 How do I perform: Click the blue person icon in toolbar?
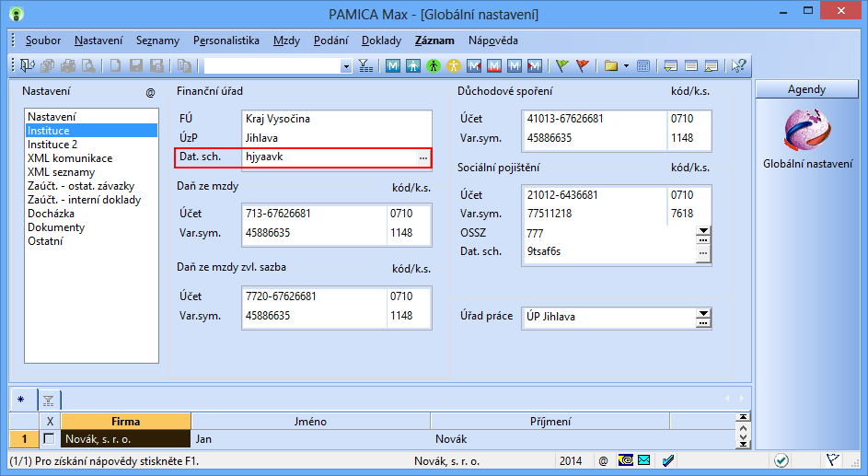(x=413, y=66)
